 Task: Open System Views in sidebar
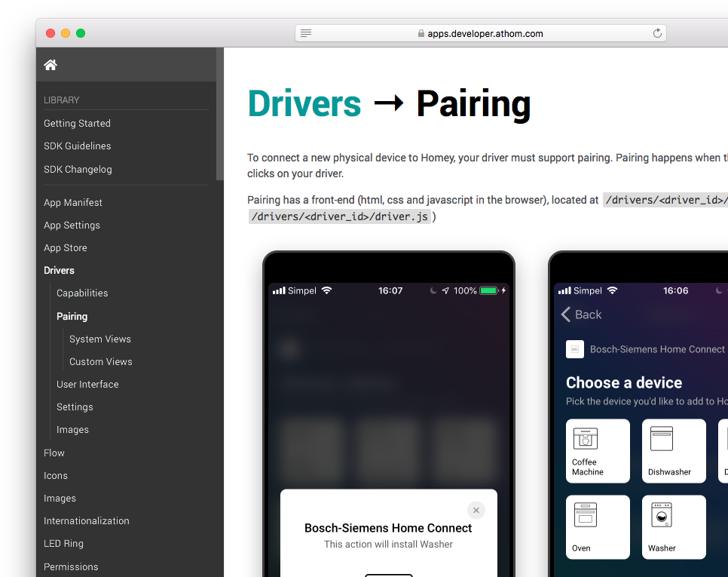point(99,339)
